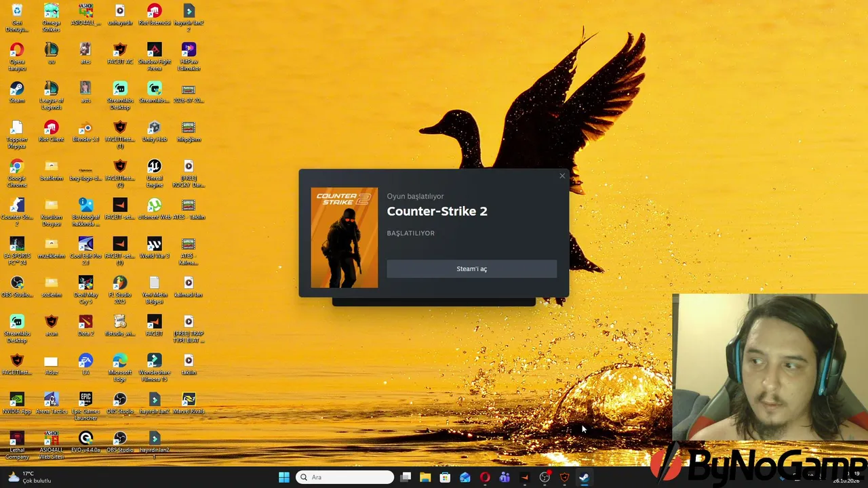This screenshot has width=868, height=488.
Task: Select the FACEIT AC desktop shortcut
Action: (120, 54)
